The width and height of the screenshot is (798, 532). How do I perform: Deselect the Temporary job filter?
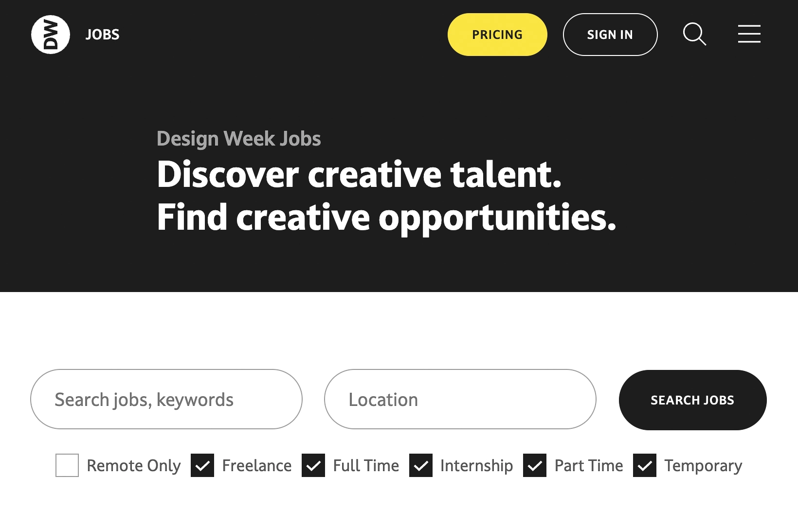(645, 465)
